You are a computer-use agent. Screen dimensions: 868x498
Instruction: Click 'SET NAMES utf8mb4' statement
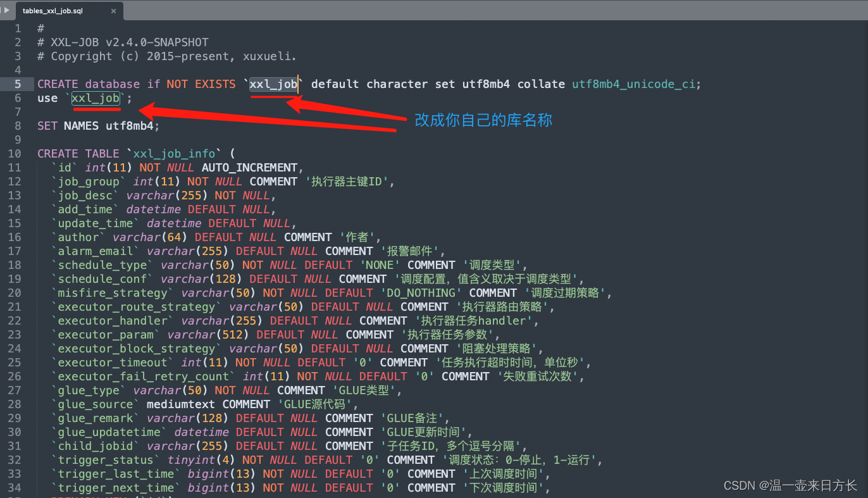click(x=98, y=126)
